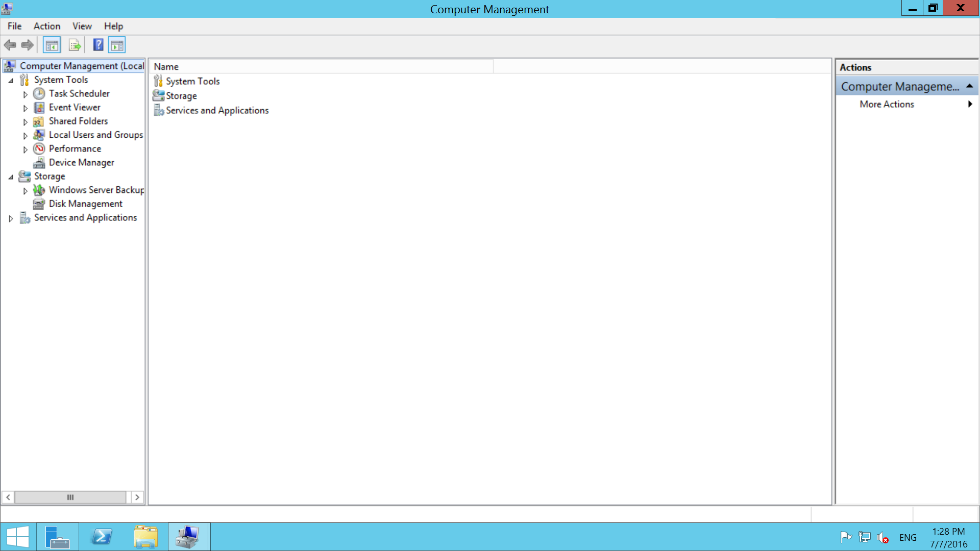The image size is (980, 551).
Task: Select System Tools in the tree
Action: pos(61,80)
